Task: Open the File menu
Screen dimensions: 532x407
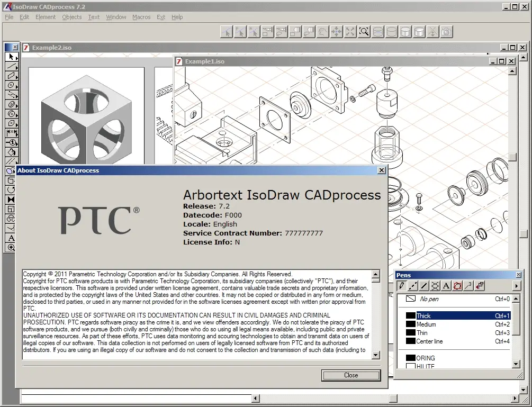Action: pyautogui.click(x=9, y=17)
